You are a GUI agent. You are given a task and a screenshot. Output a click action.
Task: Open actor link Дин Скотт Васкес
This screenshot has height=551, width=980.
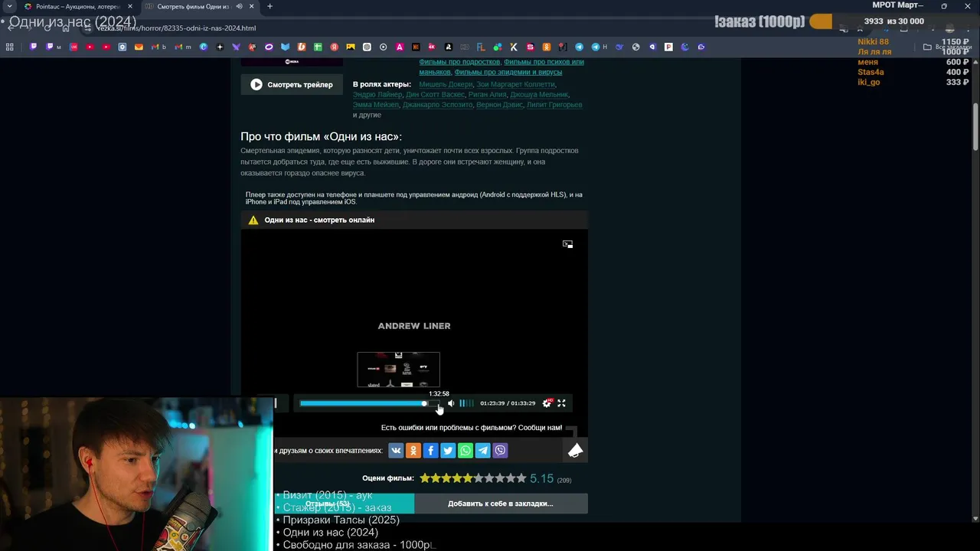(435, 95)
